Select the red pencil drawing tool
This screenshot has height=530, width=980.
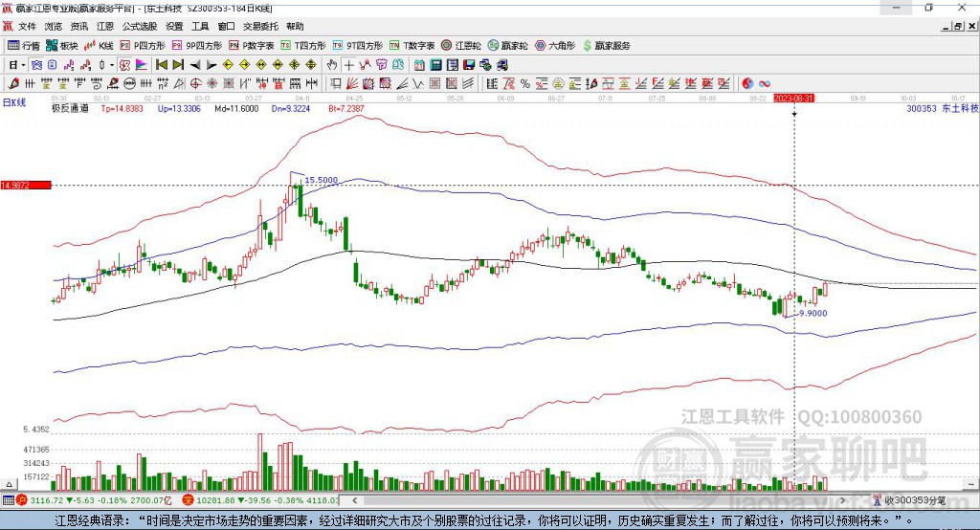(13, 84)
